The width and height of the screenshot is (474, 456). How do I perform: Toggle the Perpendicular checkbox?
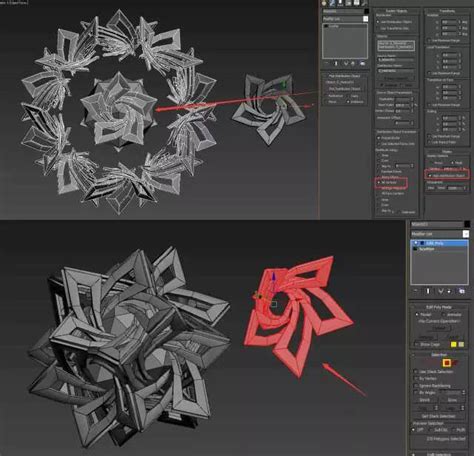tap(378, 138)
